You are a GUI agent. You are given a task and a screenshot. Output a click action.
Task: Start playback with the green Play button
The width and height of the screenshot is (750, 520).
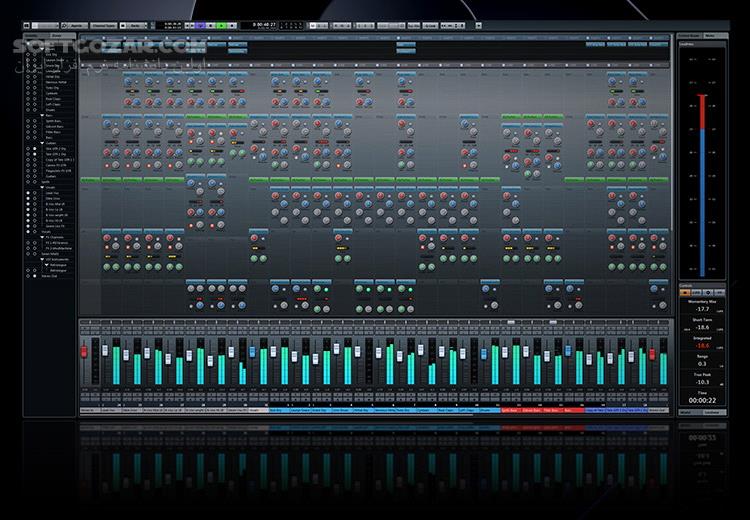(221, 25)
